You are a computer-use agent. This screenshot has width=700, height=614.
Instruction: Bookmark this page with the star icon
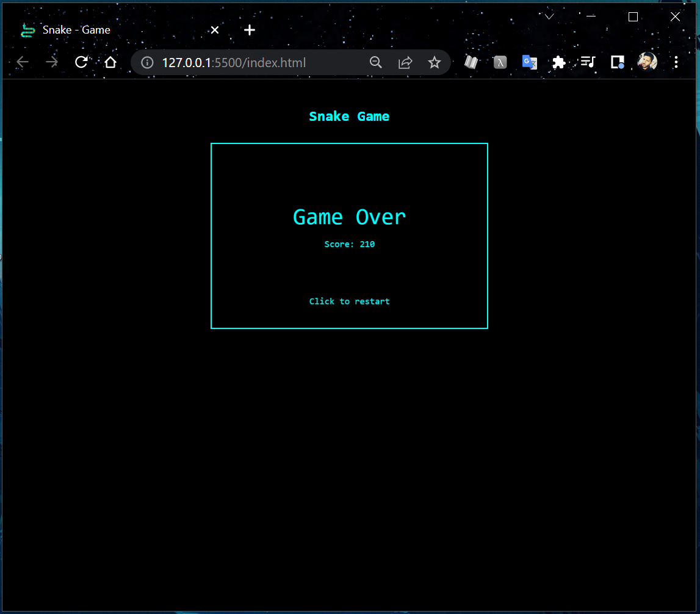pyautogui.click(x=434, y=62)
